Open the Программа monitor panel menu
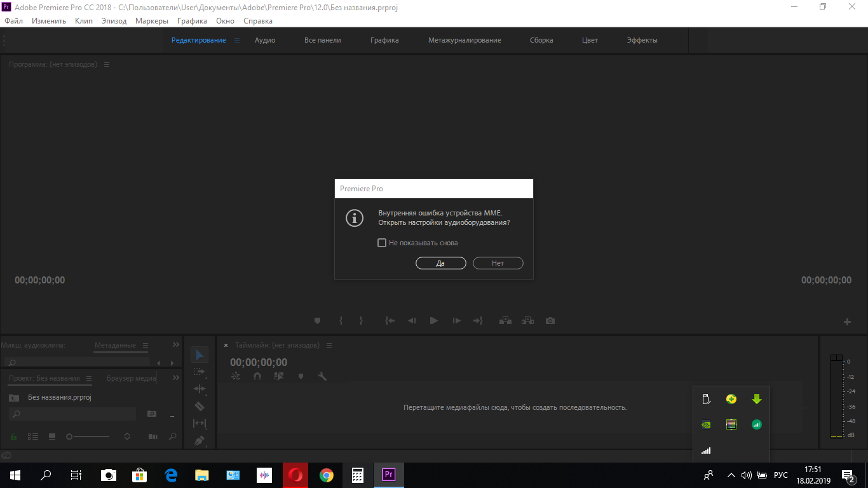This screenshot has height=488, width=868. pyautogui.click(x=107, y=65)
